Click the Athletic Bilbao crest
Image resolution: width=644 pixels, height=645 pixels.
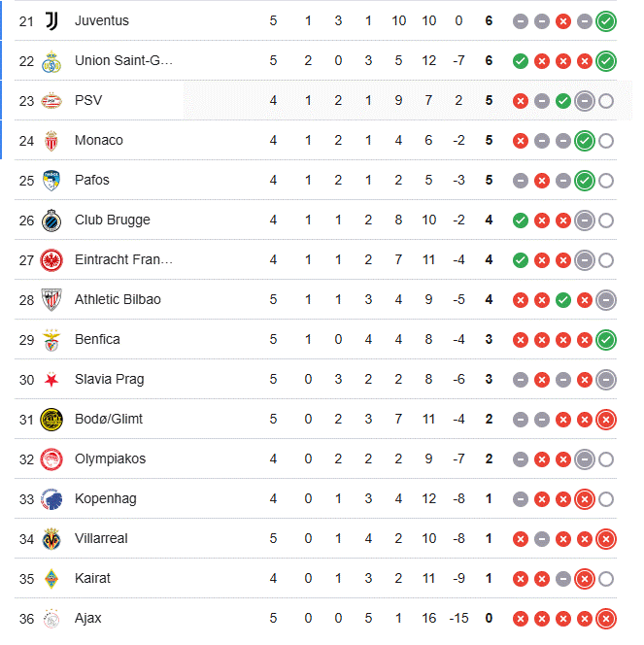point(51,299)
